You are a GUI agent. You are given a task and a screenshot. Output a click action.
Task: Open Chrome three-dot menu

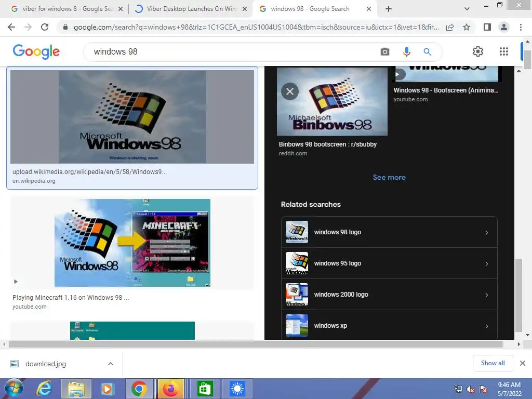click(521, 27)
